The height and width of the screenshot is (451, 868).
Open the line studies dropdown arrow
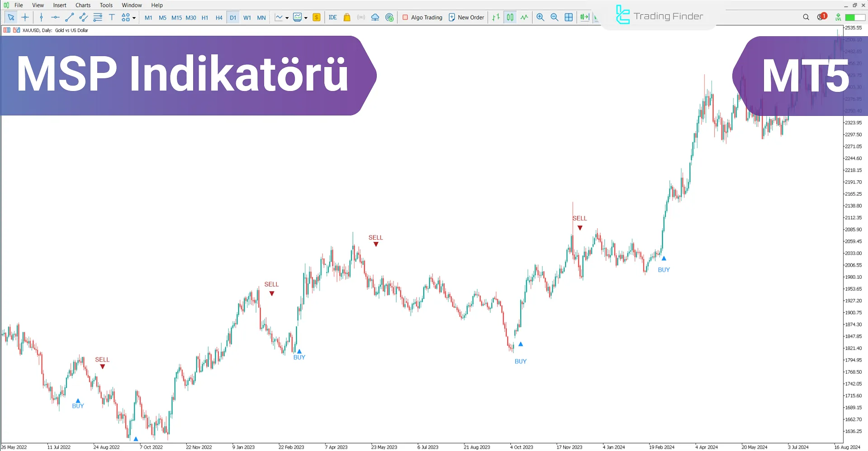point(286,18)
